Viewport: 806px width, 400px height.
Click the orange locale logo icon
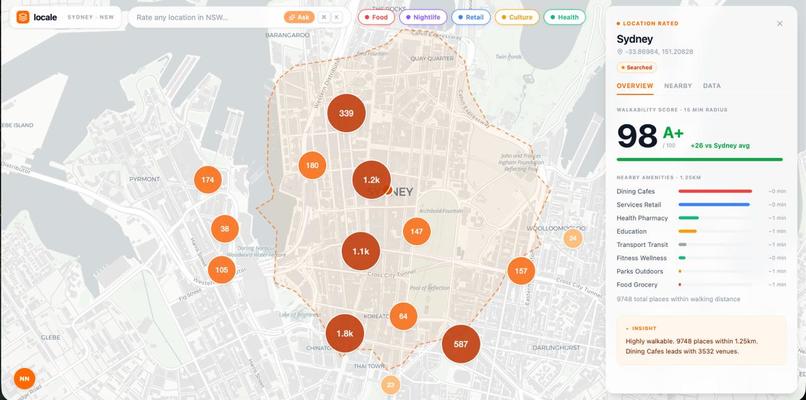click(x=23, y=17)
